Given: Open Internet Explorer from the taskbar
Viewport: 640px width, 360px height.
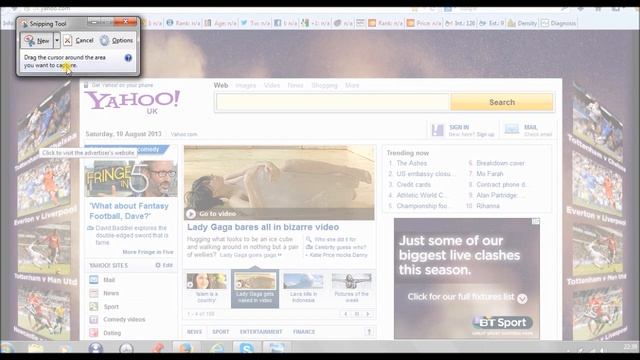Looking at the screenshot, I should pos(217,349).
